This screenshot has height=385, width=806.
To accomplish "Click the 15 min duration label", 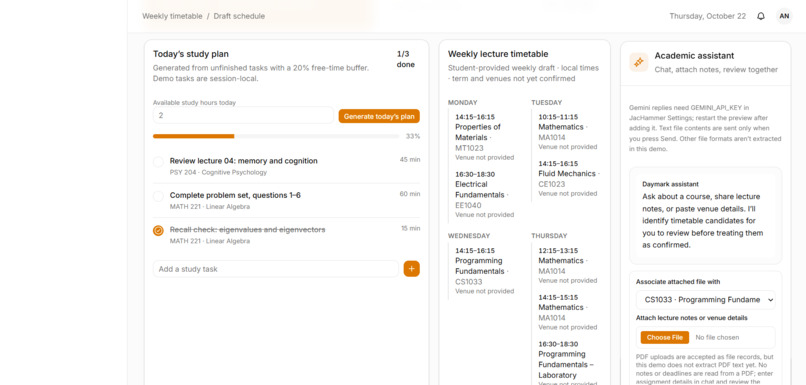I will (x=410, y=228).
